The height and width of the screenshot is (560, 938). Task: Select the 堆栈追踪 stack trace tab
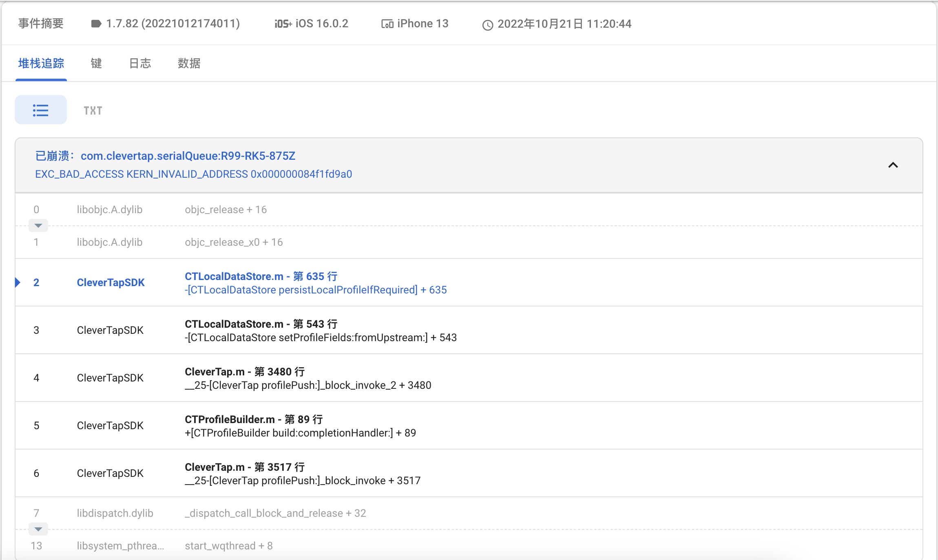[41, 63]
